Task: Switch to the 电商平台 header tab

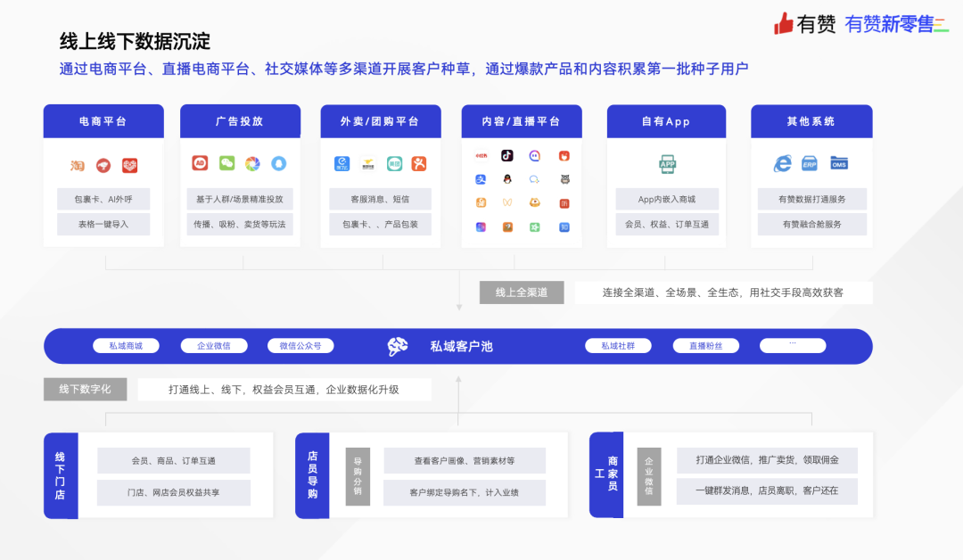Action: [x=103, y=120]
